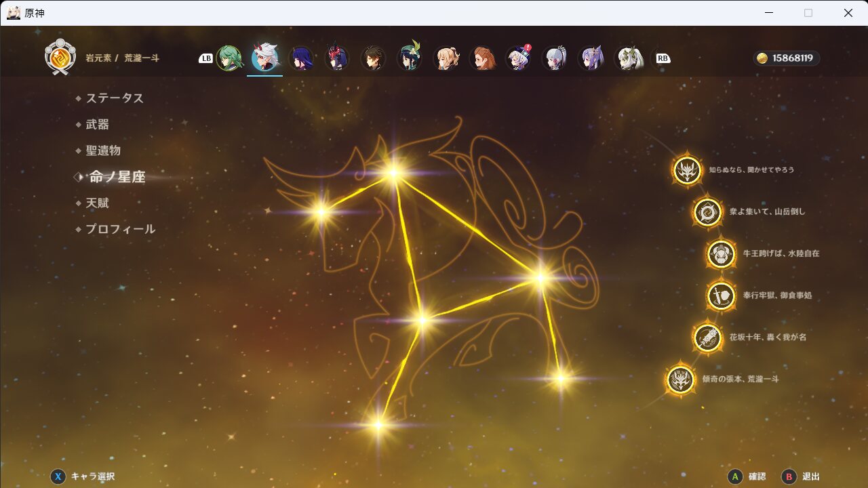Select the 奉行牢獄、御食事処 sword-and-shield icon
The width and height of the screenshot is (868, 488).
tap(721, 296)
